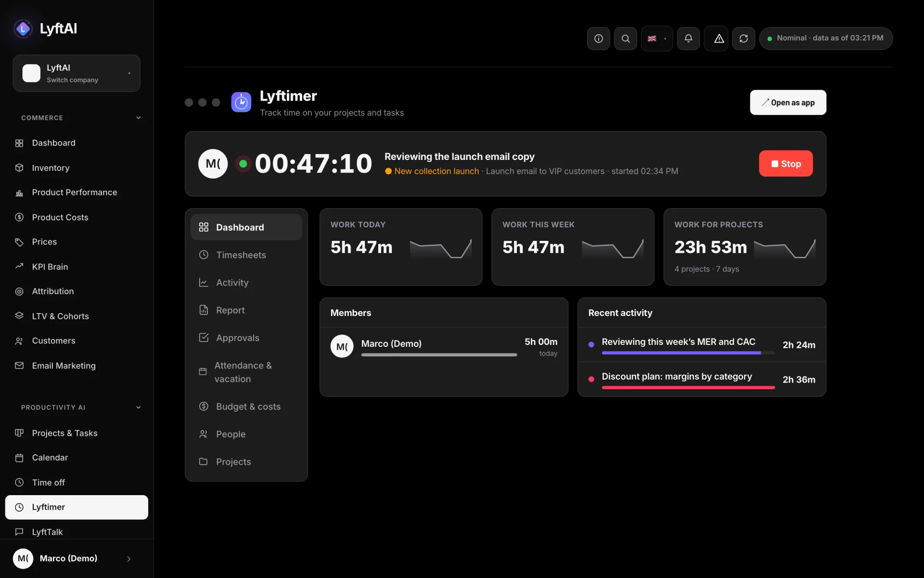Collapse the COMMERCE sidebar section
Image resolution: width=924 pixels, height=578 pixels.
tap(139, 118)
